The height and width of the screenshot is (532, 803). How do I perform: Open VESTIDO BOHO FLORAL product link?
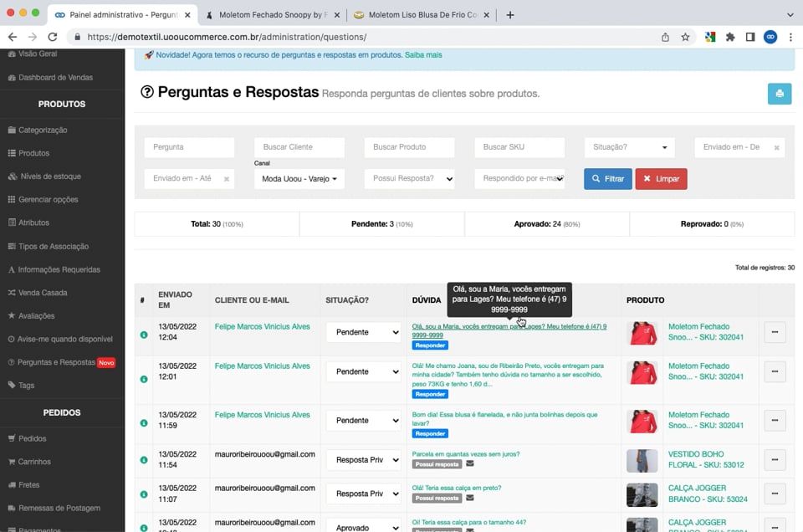coord(706,459)
